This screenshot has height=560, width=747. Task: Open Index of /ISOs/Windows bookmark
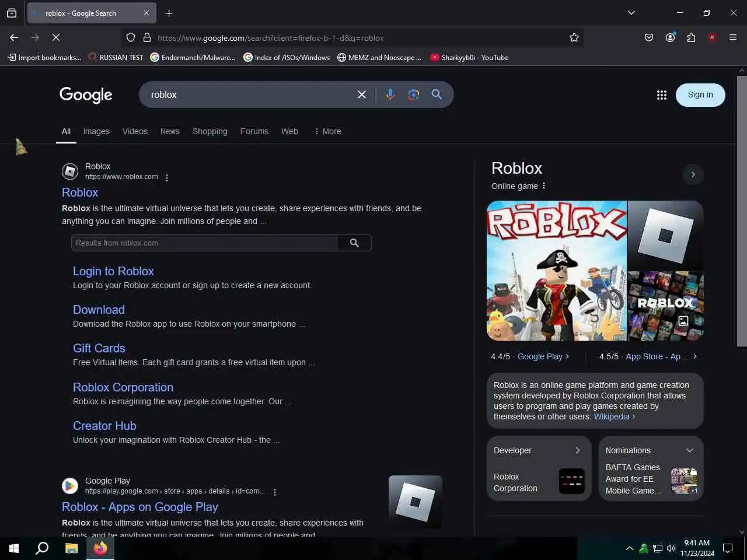(287, 57)
